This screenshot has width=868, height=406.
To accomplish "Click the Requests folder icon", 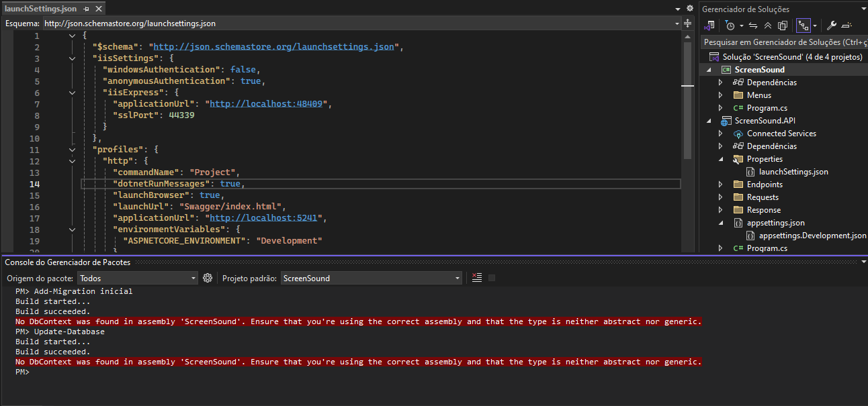I will point(738,197).
